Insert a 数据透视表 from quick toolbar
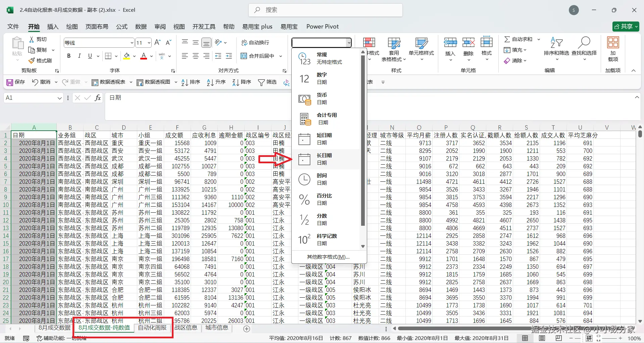The height and width of the screenshot is (343, 644). [108, 82]
